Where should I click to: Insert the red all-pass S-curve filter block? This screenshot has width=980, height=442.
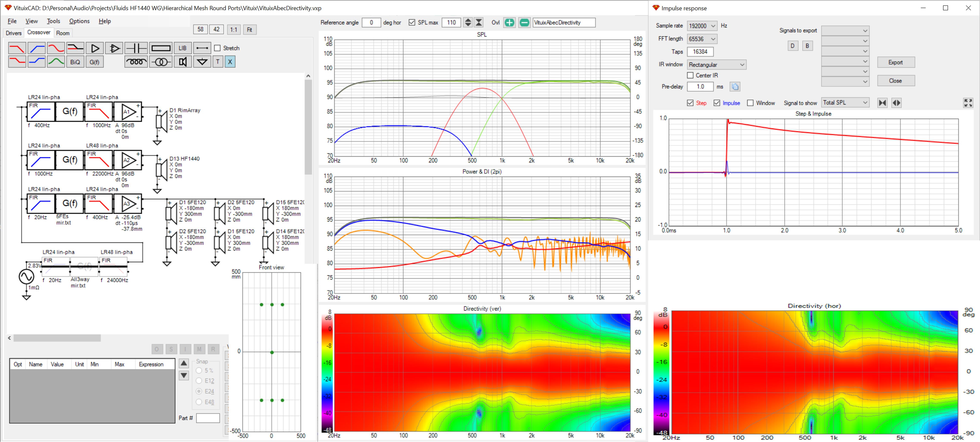click(56, 48)
